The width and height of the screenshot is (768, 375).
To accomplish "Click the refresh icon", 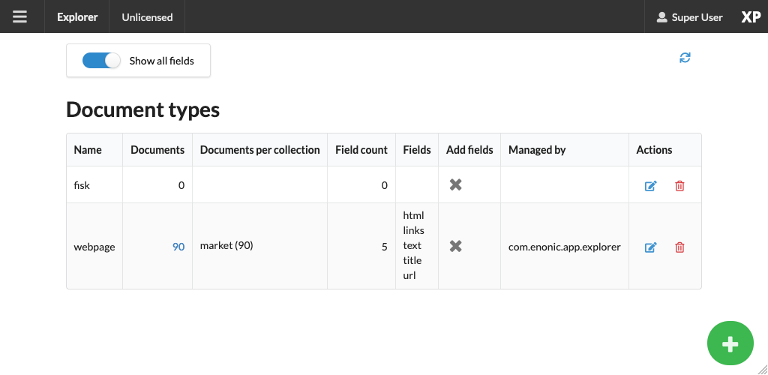I will click(685, 58).
